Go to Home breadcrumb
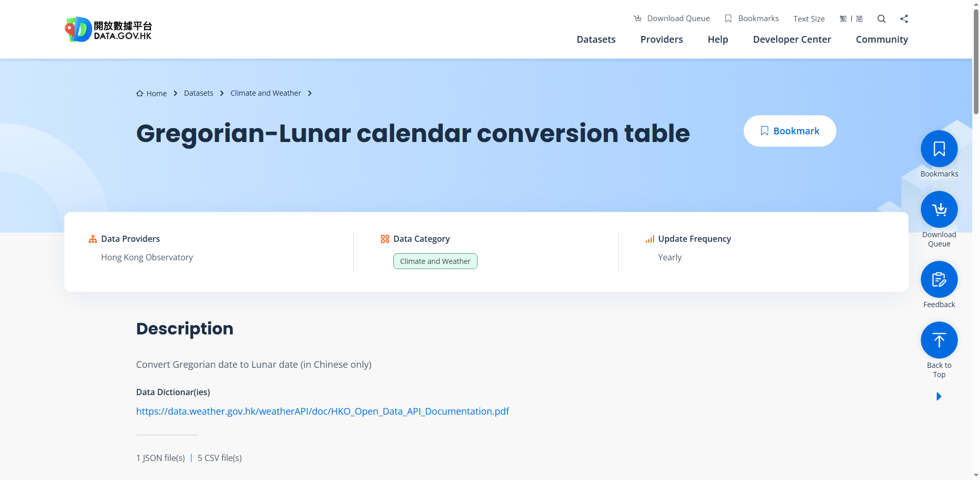980x480 pixels. 152,94
